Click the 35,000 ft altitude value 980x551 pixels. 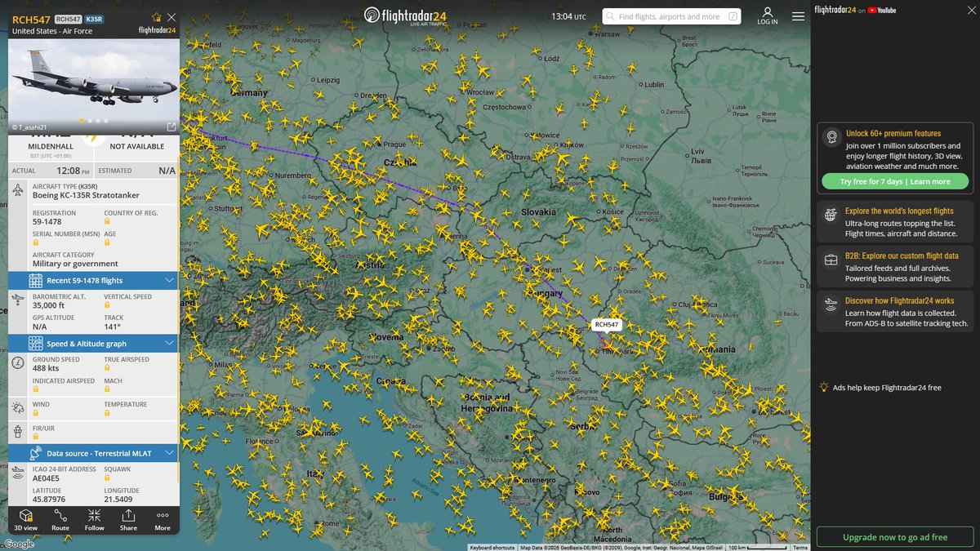[48, 305]
